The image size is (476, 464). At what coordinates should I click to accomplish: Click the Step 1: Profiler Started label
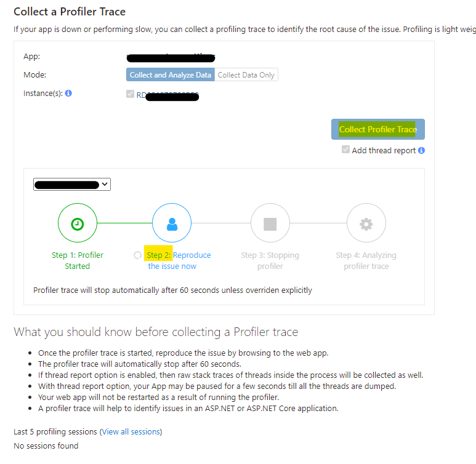tap(78, 261)
